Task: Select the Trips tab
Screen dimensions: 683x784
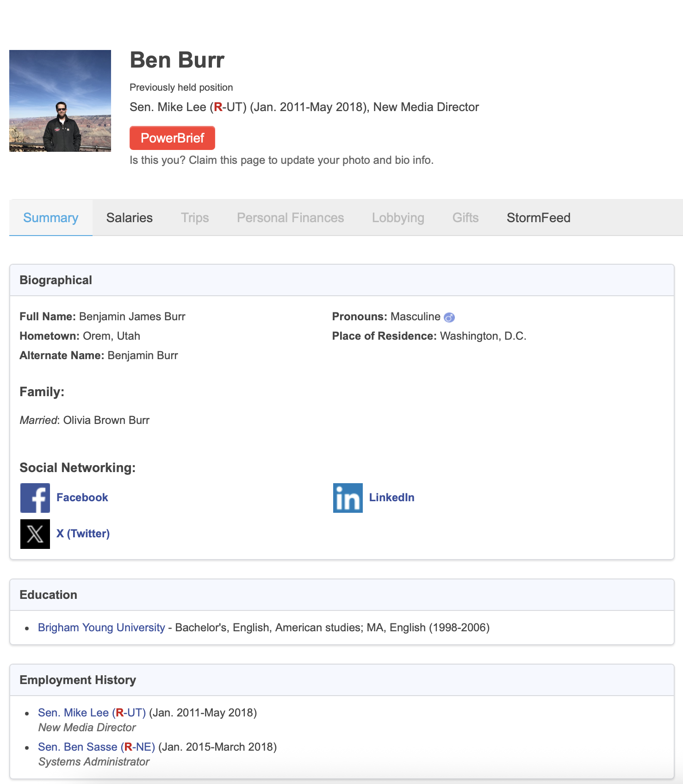Action: (x=195, y=218)
